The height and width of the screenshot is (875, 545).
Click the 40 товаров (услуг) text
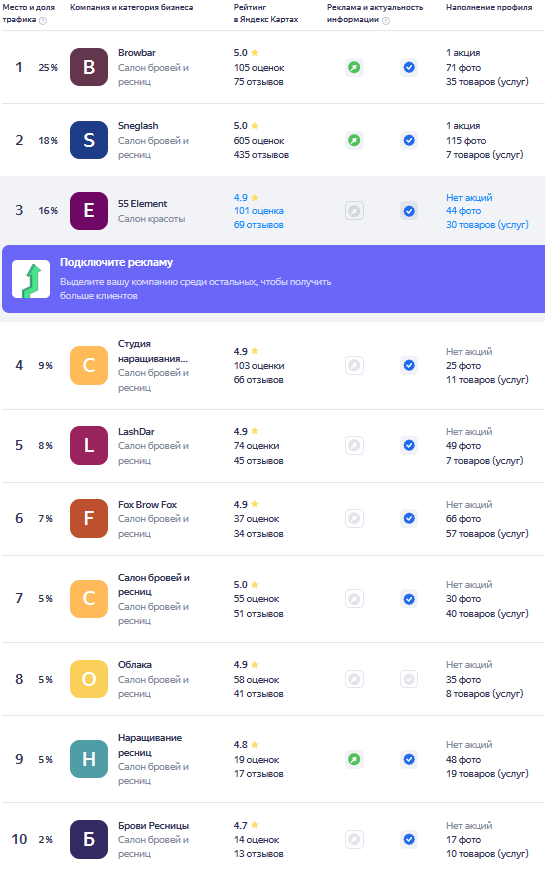[487, 613]
